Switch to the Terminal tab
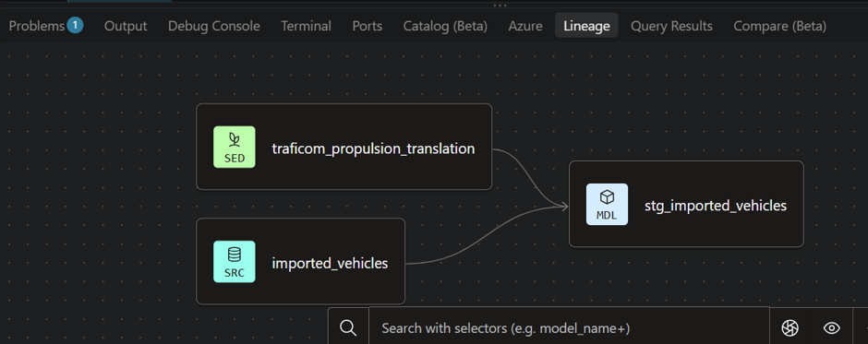 [x=307, y=26]
